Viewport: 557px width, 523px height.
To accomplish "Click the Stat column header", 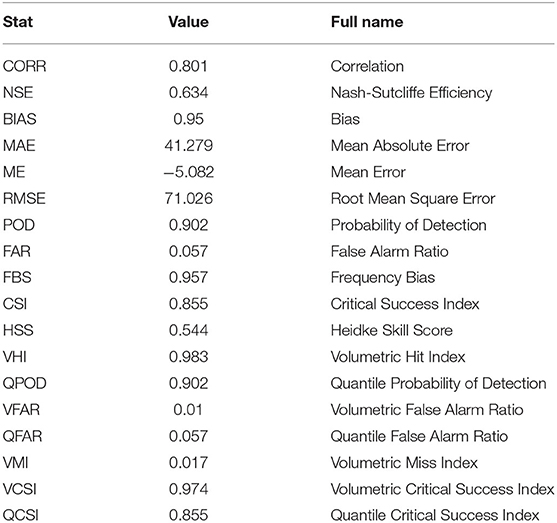I will [18, 22].
